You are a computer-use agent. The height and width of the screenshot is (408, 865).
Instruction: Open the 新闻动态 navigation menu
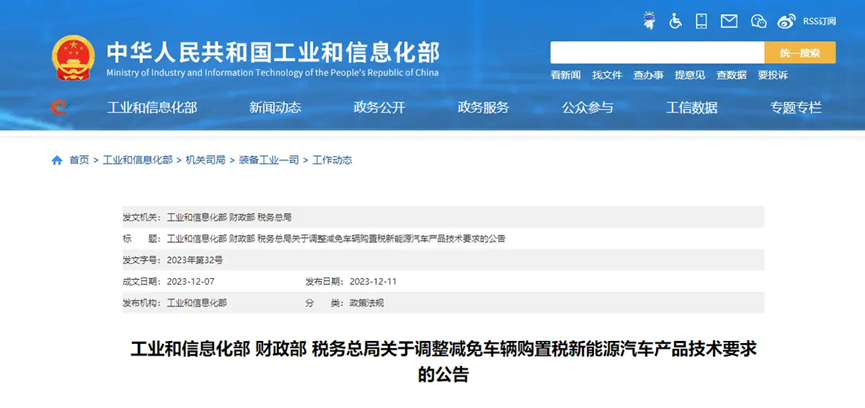point(275,108)
